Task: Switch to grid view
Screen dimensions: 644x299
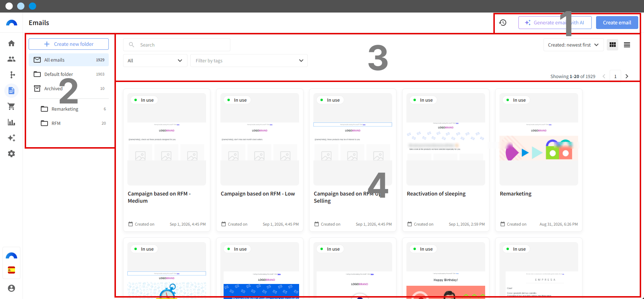Action: 613,45
